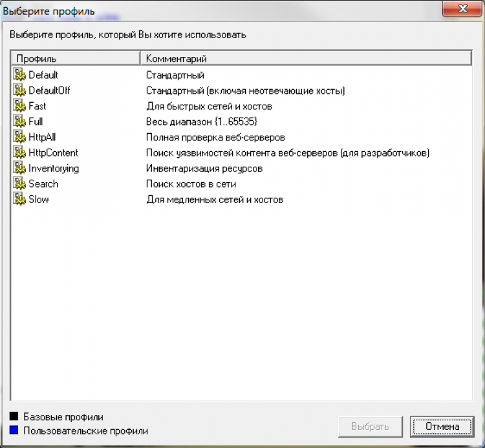Image resolution: width=485 pixels, height=448 pixels.
Task: Choose the Fast profile name
Action: click(37, 106)
